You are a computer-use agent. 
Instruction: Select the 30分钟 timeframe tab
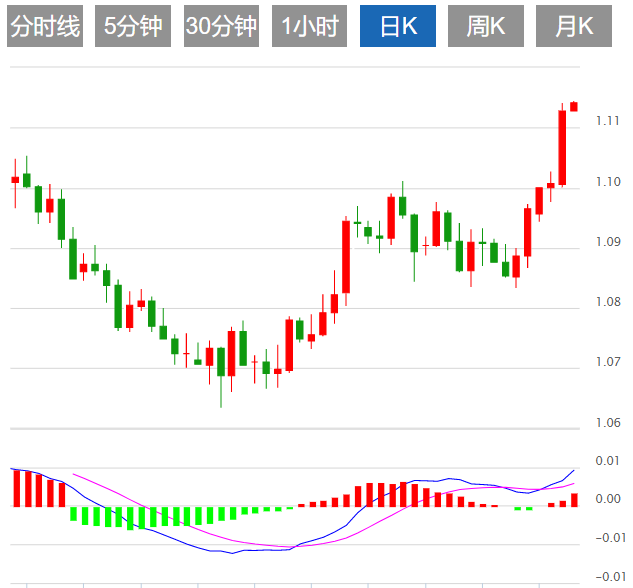pos(221,26)
